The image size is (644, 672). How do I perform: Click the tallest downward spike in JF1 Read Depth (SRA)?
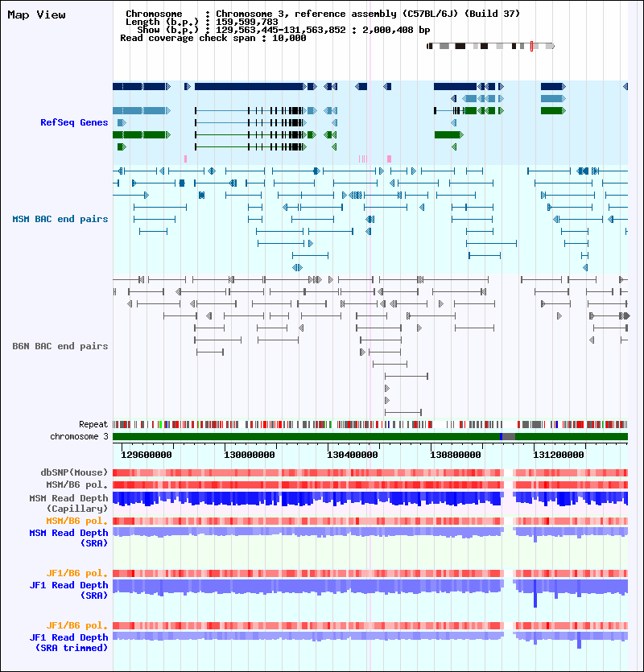pyautogui.click(x=535, y=594)
